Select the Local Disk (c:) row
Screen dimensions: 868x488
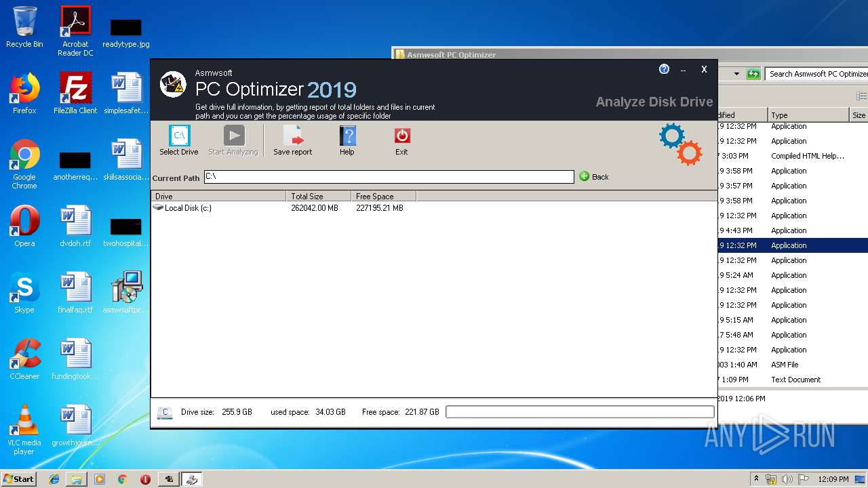434,208
